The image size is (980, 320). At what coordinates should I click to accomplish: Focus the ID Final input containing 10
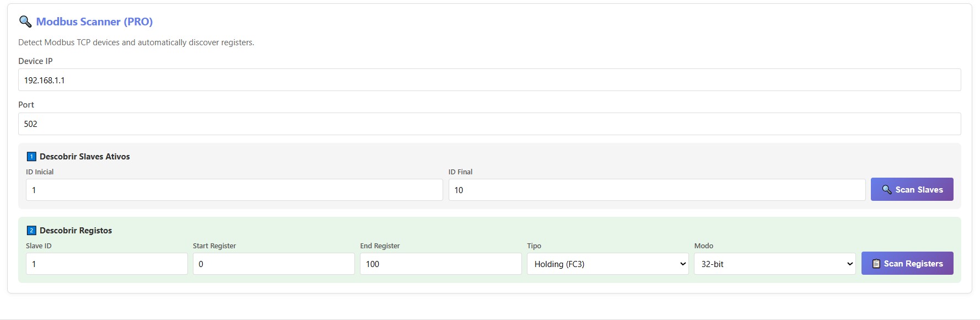pos(656,190)
